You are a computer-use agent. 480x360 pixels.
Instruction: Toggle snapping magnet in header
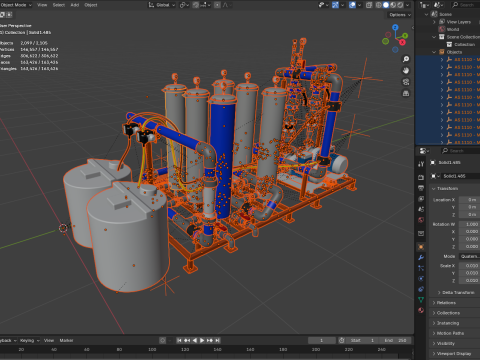tap(196, 5)
